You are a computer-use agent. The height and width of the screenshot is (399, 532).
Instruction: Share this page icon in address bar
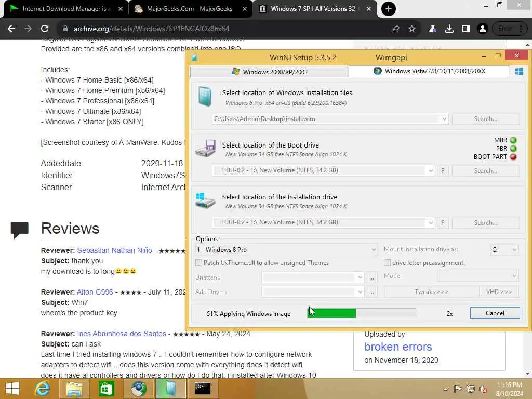click(395, 29)
